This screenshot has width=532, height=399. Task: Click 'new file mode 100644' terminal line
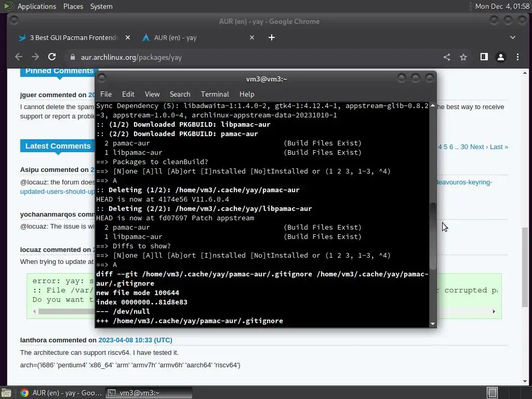[137, 293]
